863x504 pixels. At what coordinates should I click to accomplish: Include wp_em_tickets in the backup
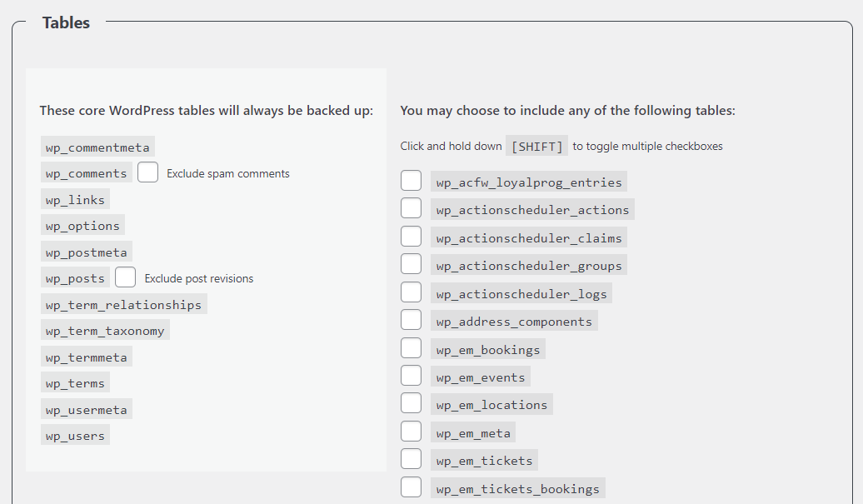click(412, 458)
